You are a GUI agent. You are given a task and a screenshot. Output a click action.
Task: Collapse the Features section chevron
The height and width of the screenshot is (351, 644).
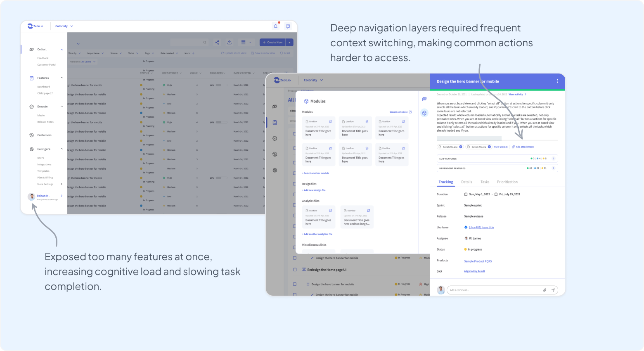click(62, 78)
